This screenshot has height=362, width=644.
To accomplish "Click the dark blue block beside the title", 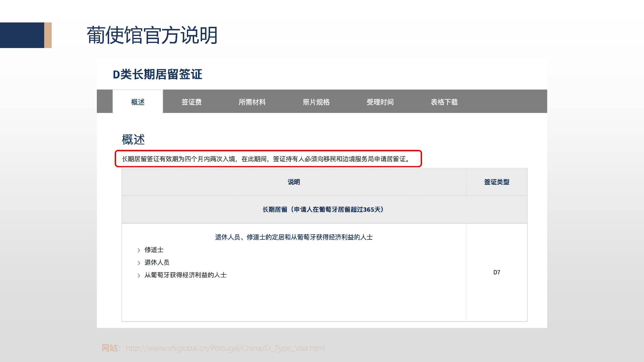I will 22,35.
